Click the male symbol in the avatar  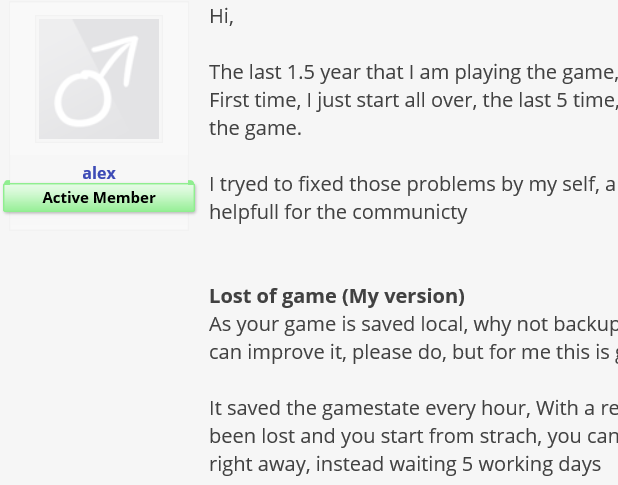pyautogui.click(x=96, y=82)
